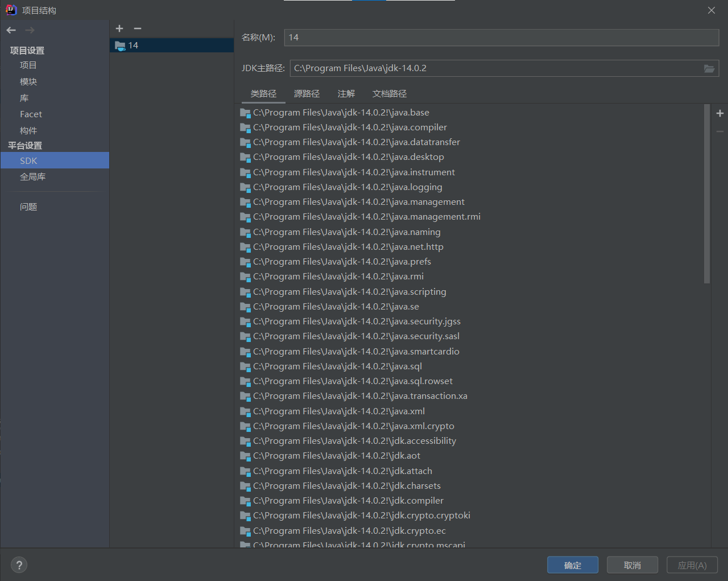
Task: Remove the selected SDK with minus icon
Action: pos(138,28)
